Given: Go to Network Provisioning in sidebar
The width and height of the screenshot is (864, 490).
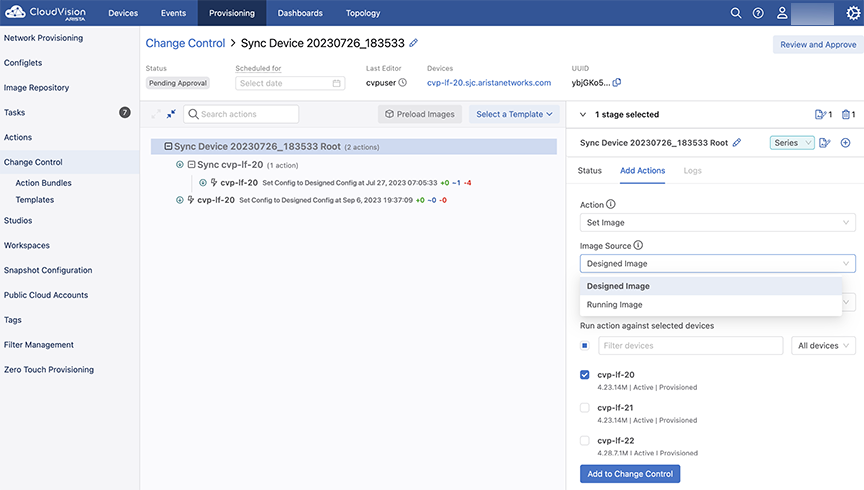Looking at the screenshot, I should [x=44, y=38].
